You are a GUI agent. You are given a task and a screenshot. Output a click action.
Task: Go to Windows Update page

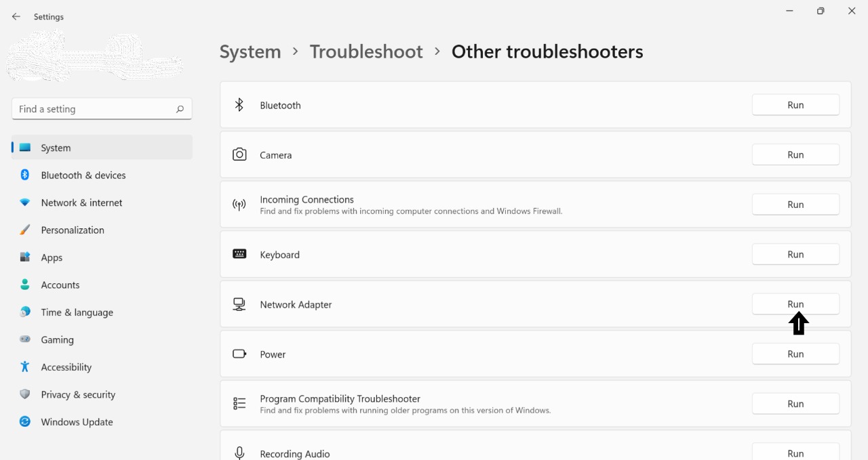[77, 422]
